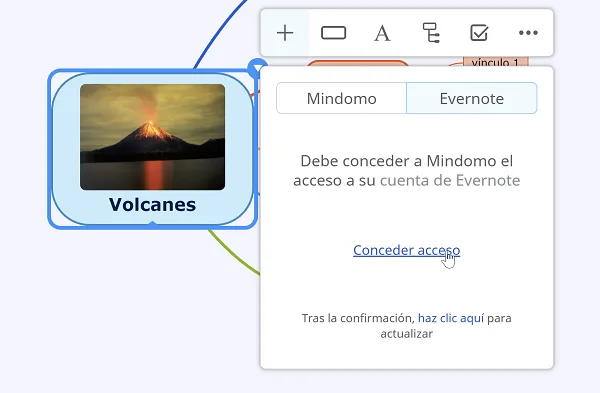Click the plus icon to add an item
The width and height of the screenshot is (600, 393).
[x=285, y=33]
